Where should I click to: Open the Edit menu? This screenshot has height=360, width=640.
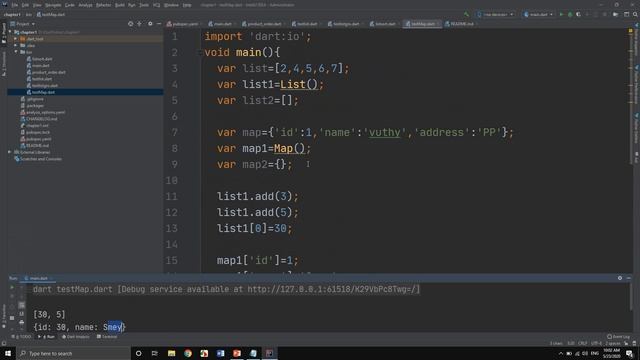point(25,5)
